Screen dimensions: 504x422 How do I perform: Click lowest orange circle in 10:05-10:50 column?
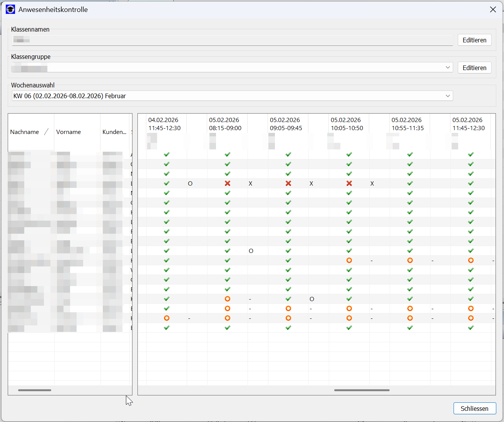(349, 318)
